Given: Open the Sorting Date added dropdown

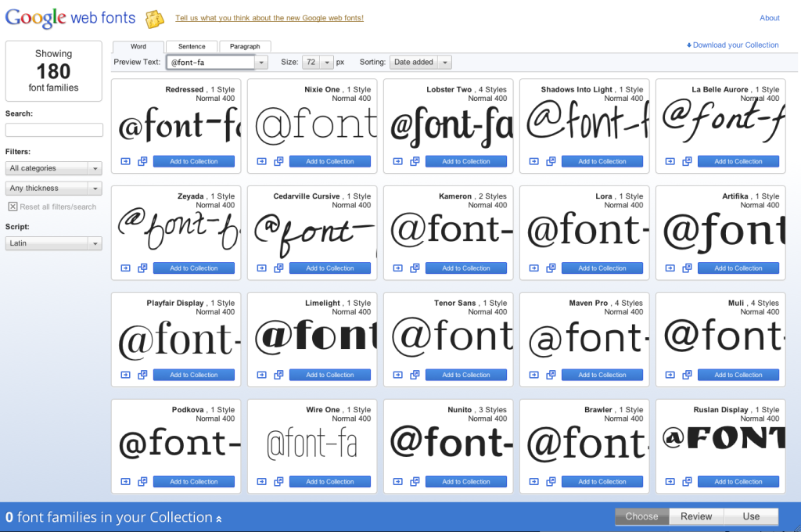Looking at the screenshot, I should click(422, 63).
